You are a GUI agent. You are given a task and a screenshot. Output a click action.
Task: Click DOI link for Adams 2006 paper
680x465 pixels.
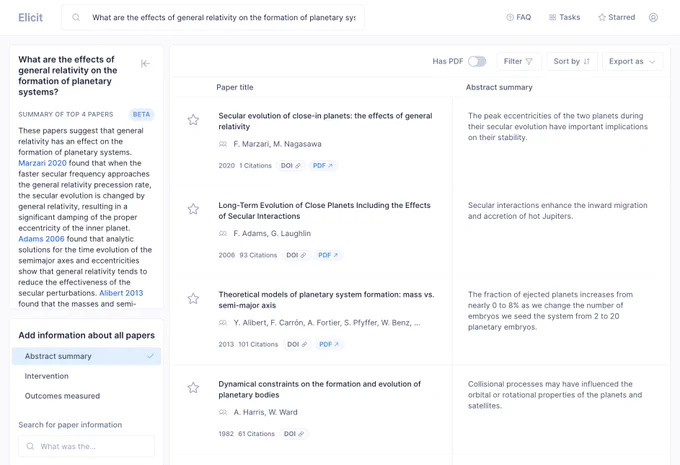tap(296, 255)
